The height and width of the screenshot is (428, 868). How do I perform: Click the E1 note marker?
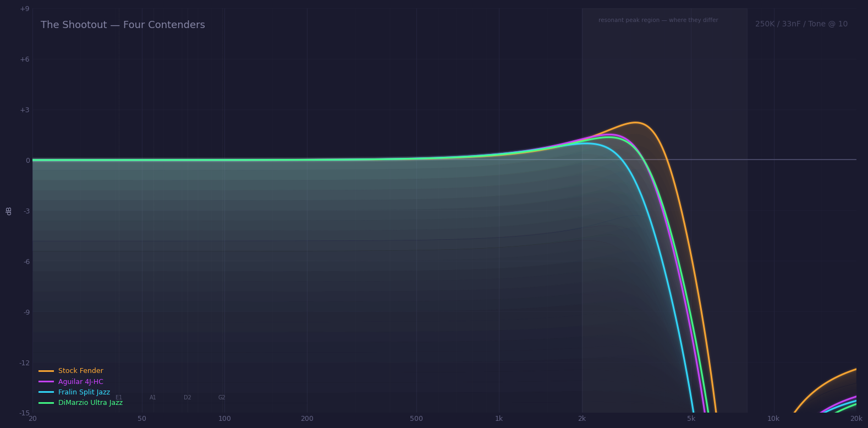click(119, 398)
